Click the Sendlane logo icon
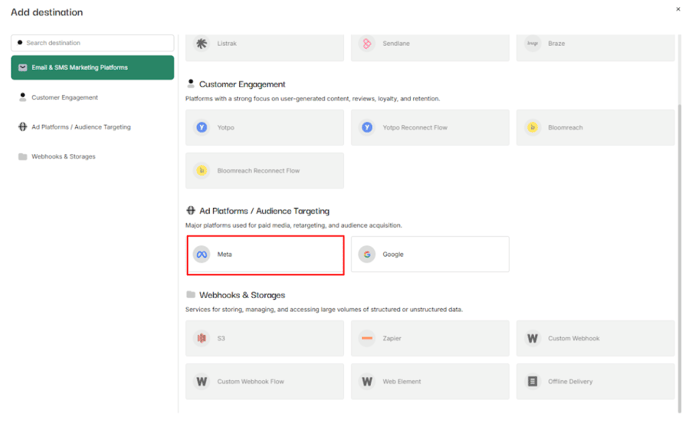Screen dimensions: 688x440 pos(367,43)
